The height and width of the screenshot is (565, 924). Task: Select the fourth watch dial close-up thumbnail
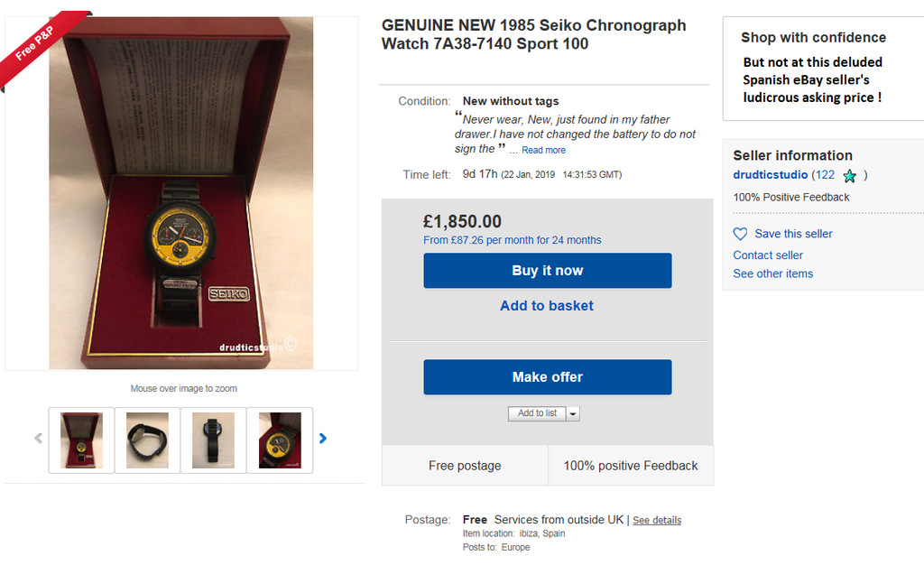coord(280,440)
